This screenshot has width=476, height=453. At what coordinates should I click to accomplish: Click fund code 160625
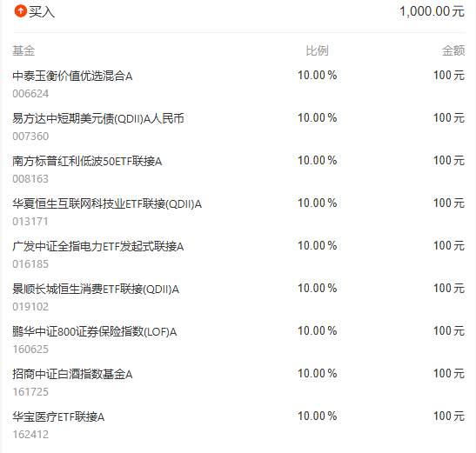30,350
